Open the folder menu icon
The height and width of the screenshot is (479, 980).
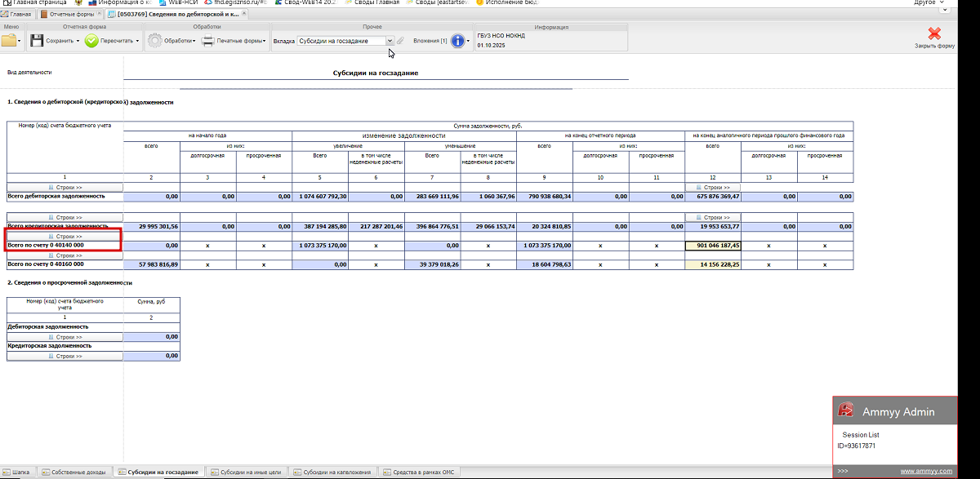click(10, 40)
